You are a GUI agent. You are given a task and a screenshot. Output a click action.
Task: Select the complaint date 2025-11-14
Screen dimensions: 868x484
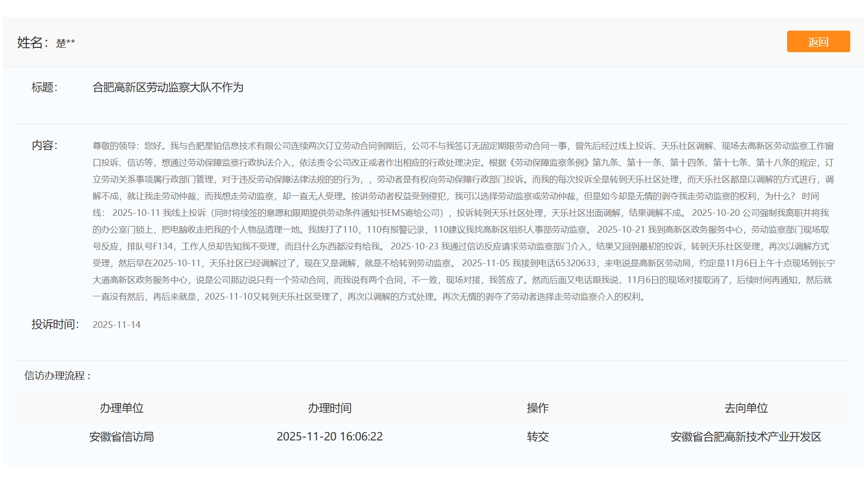116,325
